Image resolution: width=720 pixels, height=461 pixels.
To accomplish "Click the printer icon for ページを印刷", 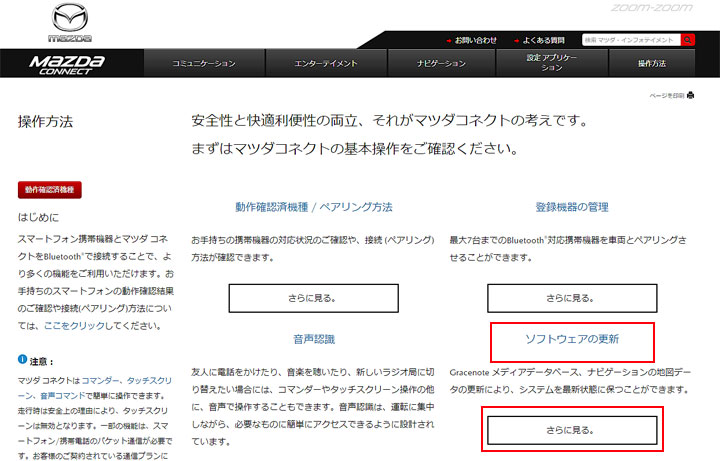I will pos(690,96).
